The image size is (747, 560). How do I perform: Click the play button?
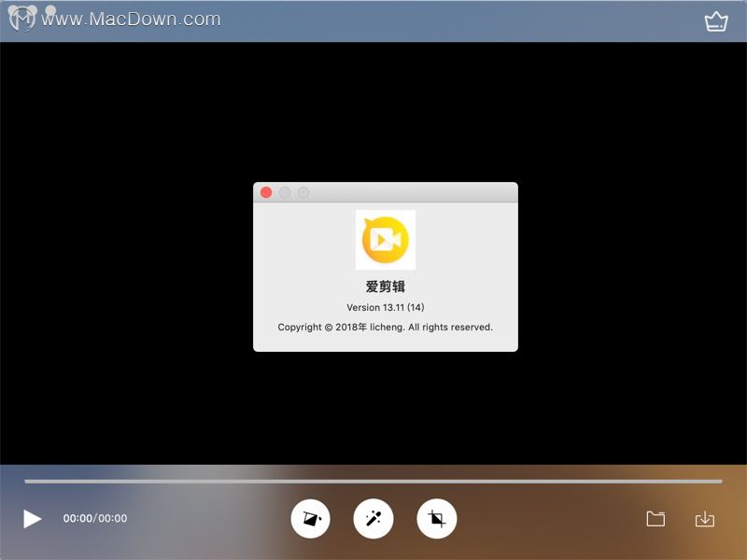click(33, 519)
